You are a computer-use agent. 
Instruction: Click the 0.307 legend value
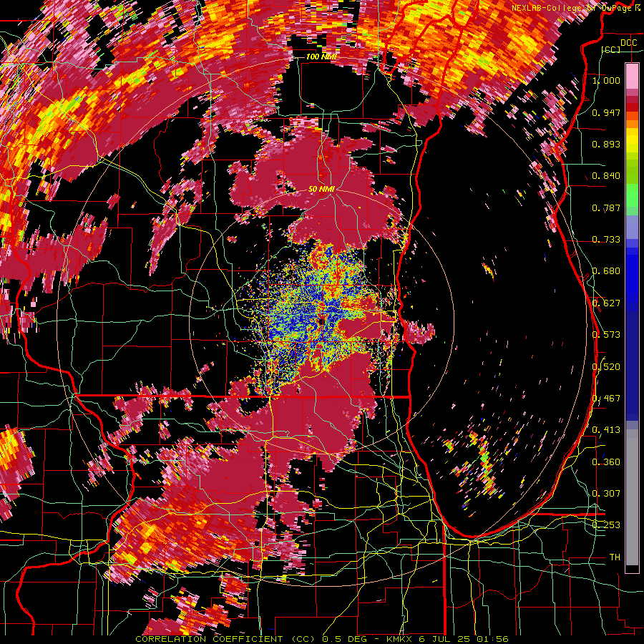(x=606, y=494)
